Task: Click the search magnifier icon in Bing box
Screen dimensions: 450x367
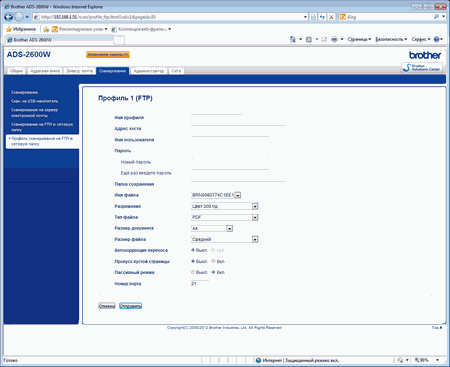Action: click(436, 17)
